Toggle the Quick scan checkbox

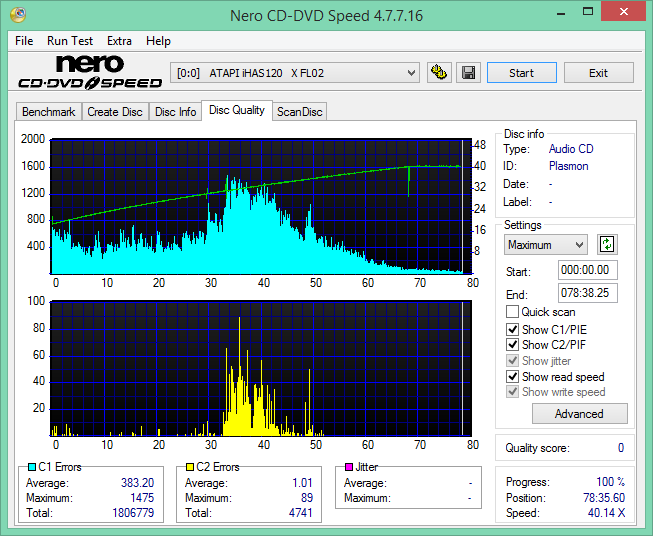pos(512,312)
